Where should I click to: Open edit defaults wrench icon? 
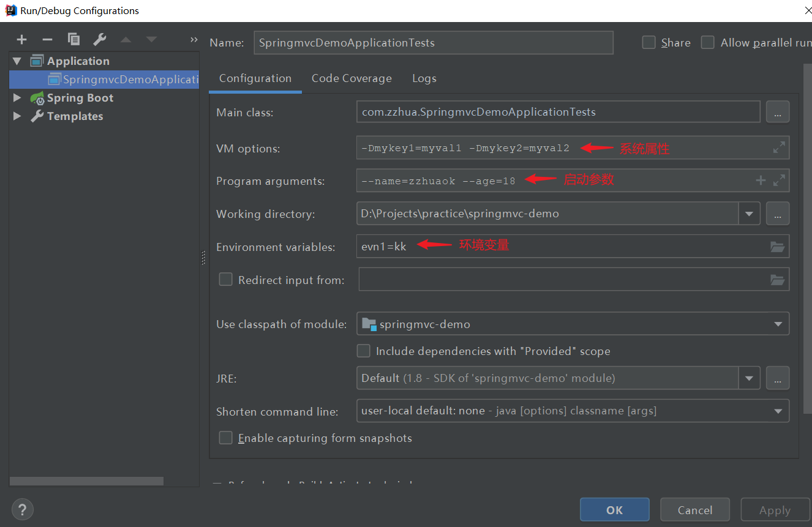point(100,40)
